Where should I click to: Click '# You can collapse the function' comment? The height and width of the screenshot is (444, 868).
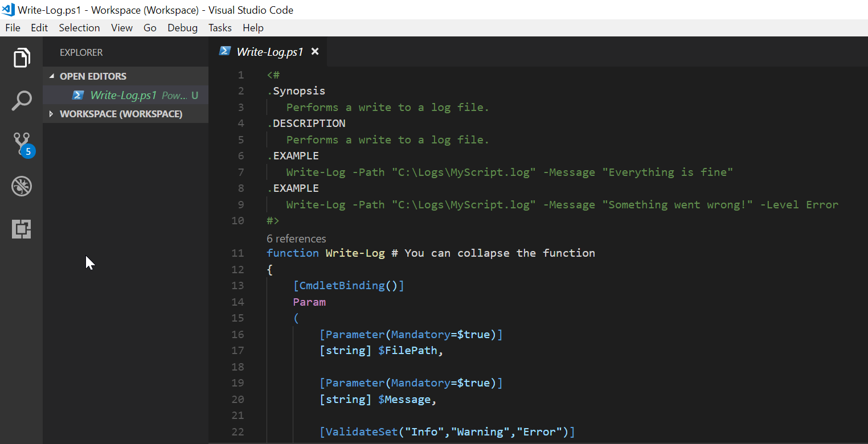tap(493, 253)
